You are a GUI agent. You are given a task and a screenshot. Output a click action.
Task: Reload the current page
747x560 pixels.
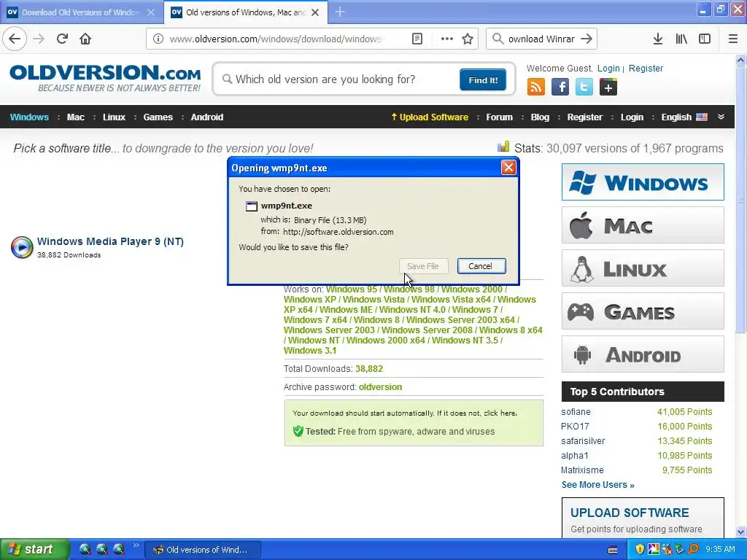point(62,39)
